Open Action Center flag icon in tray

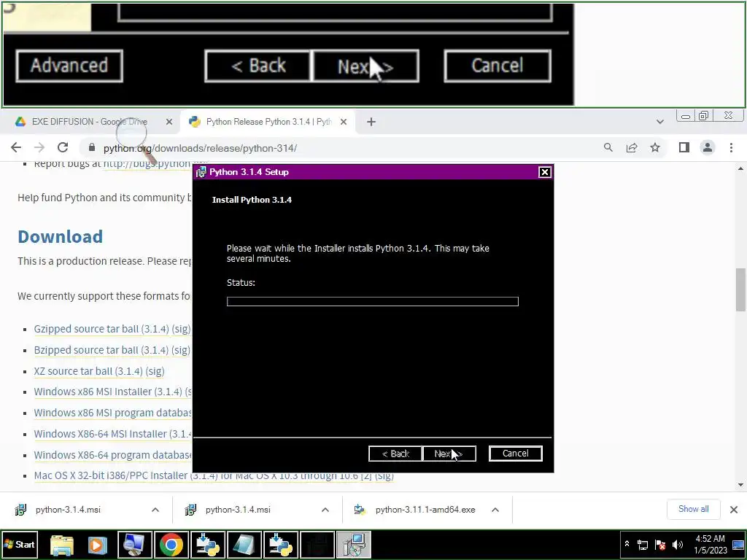pos(660,545)
